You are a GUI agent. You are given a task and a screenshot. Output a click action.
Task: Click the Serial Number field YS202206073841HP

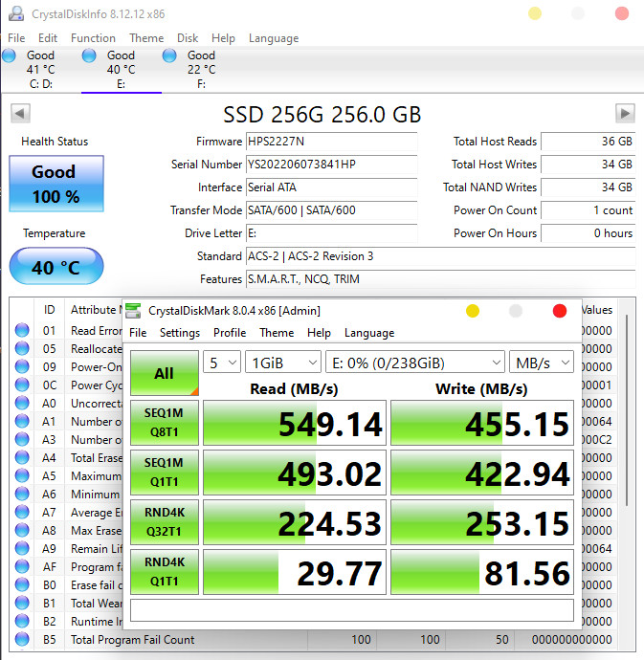coord(331,165)
